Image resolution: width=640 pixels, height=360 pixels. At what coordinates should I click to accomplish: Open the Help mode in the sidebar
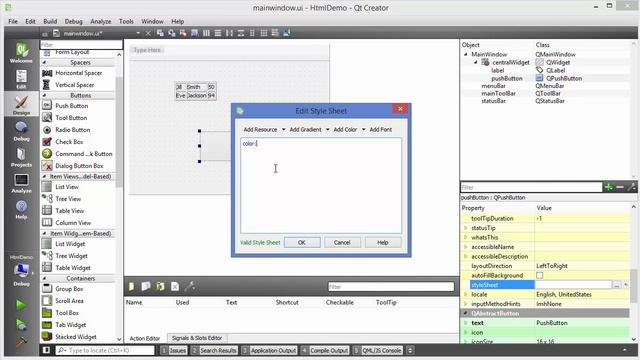(21, 209)
